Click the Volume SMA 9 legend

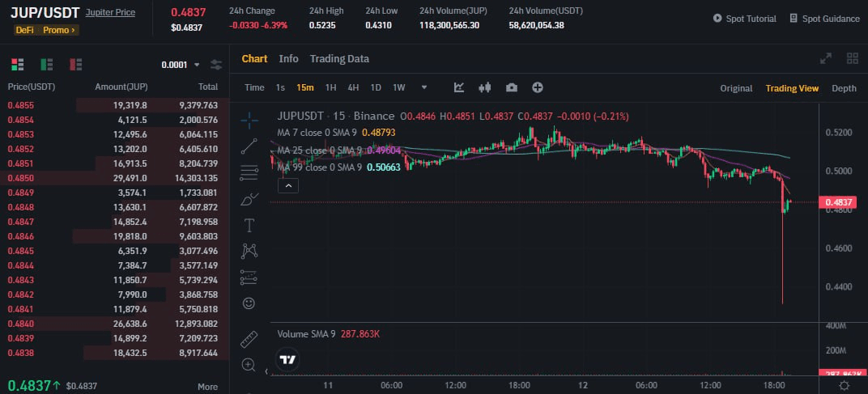pos(328,334)
